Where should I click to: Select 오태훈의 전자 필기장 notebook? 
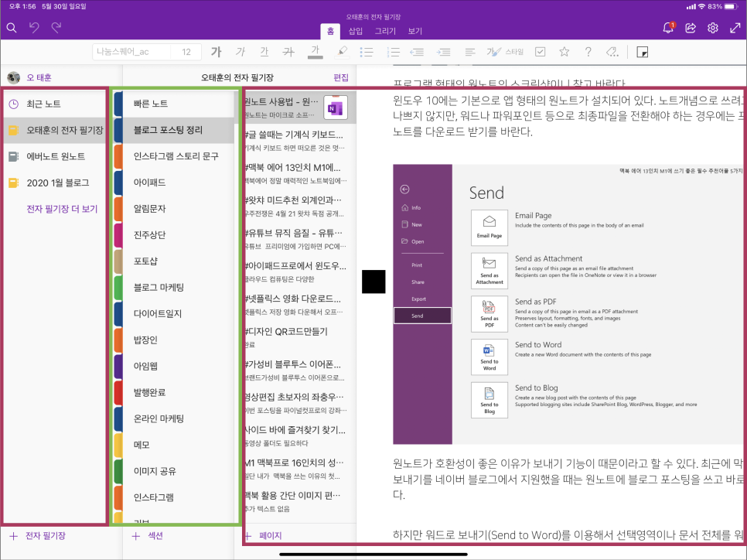coord(54,130)
